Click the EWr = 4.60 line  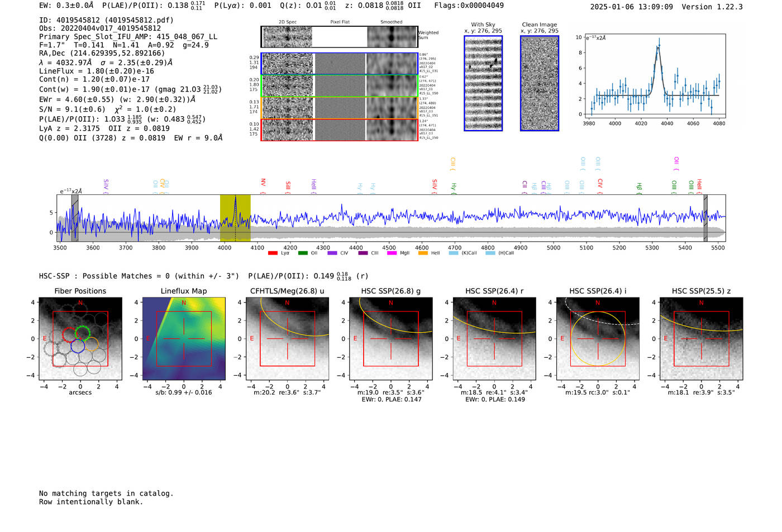tap(117, 99)
